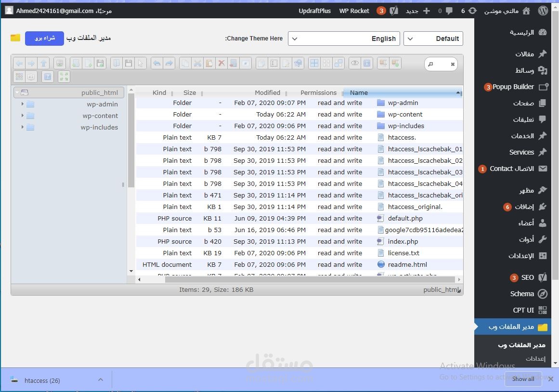Click the Paste clipboard icon
559x392 pixels.
click(209, 64)
